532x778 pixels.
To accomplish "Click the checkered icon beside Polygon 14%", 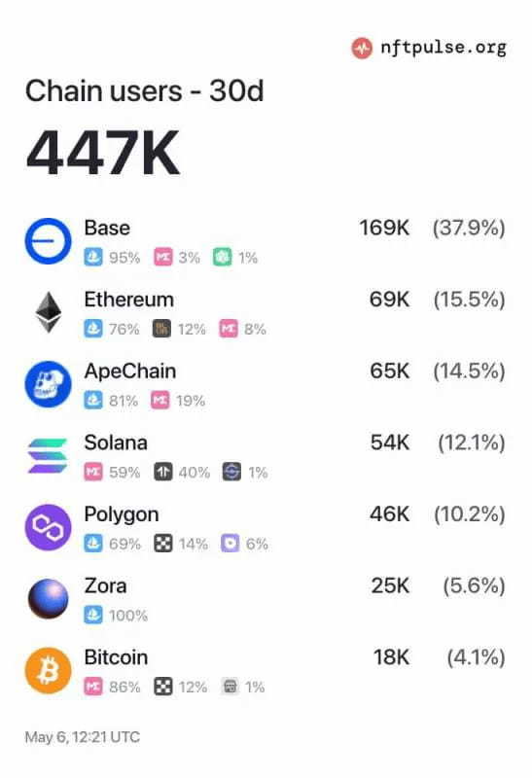I will point(162,544).
